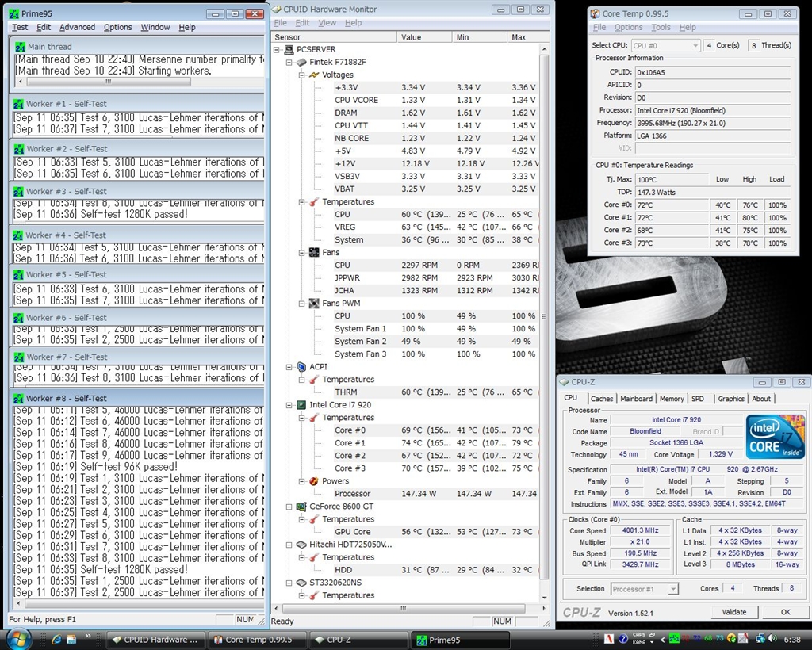Click the Windows Start orb

coord(19,639)
